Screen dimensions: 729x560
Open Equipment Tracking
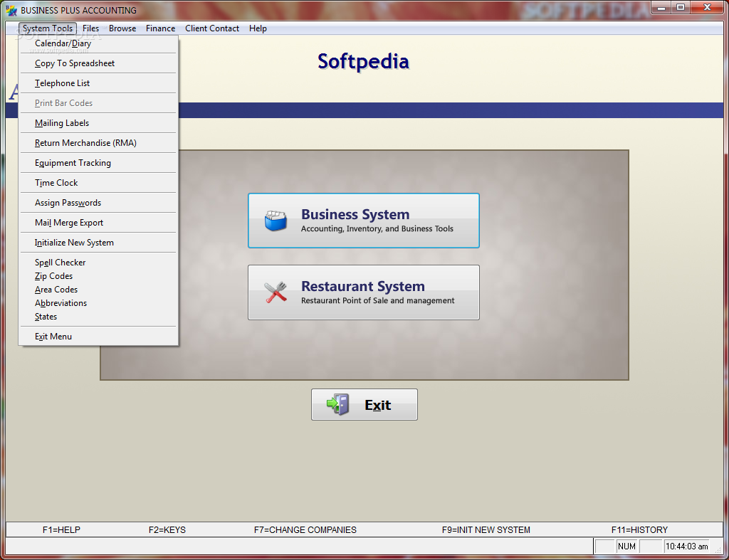[x=98, y=163]
